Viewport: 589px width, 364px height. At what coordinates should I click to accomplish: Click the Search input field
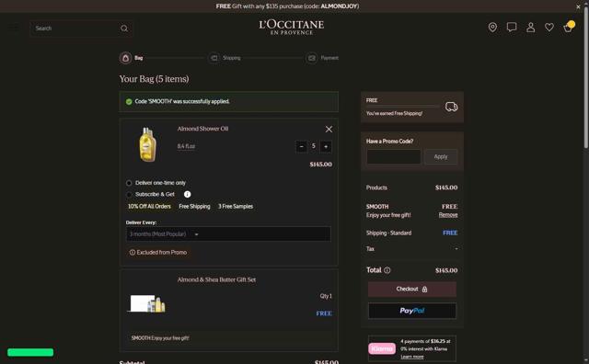tap(75, 28)
